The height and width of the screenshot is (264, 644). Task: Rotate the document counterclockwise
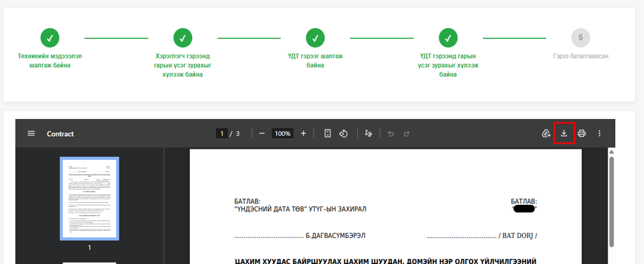tap(343, 134)
